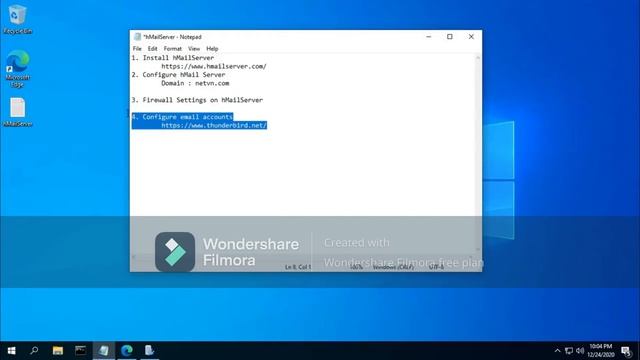This screenshot has width=640, height=360.
Task: Open the Help menu in Notepad
Action: click(x=212, y=49)
